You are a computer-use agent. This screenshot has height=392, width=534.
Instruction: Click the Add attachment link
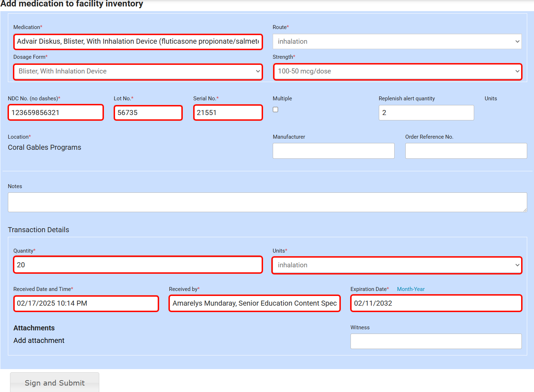(x=39, y=340)
